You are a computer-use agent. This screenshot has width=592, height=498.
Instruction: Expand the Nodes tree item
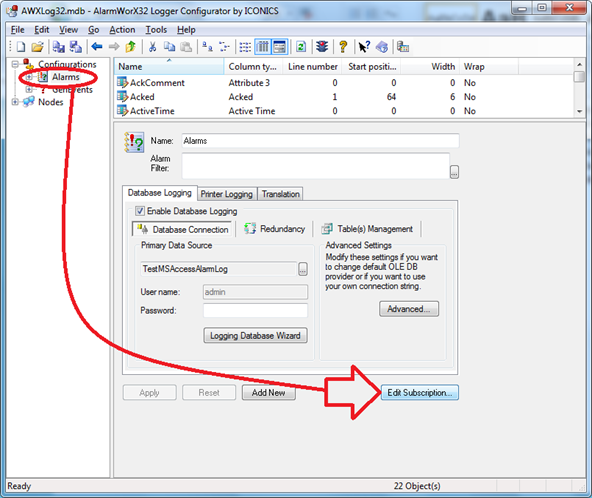tap(15, 102)
